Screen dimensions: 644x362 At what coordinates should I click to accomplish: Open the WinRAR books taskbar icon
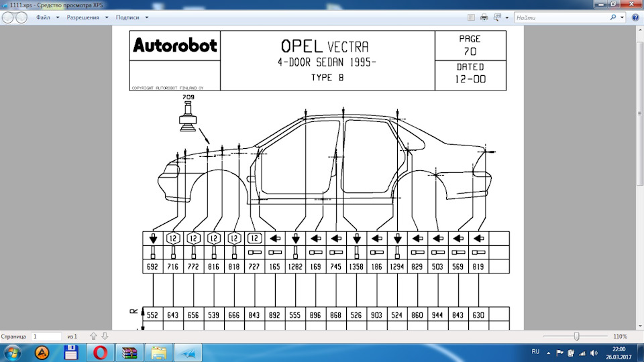[129, 353]
